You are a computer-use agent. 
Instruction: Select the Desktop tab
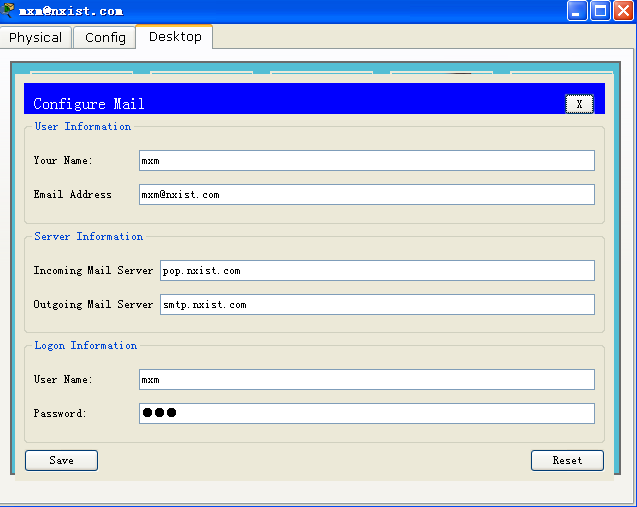(175, 37)
